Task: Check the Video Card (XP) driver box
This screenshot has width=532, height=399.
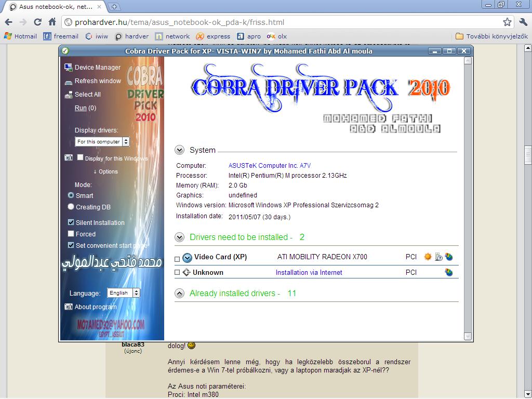Action: coord(177,259)
